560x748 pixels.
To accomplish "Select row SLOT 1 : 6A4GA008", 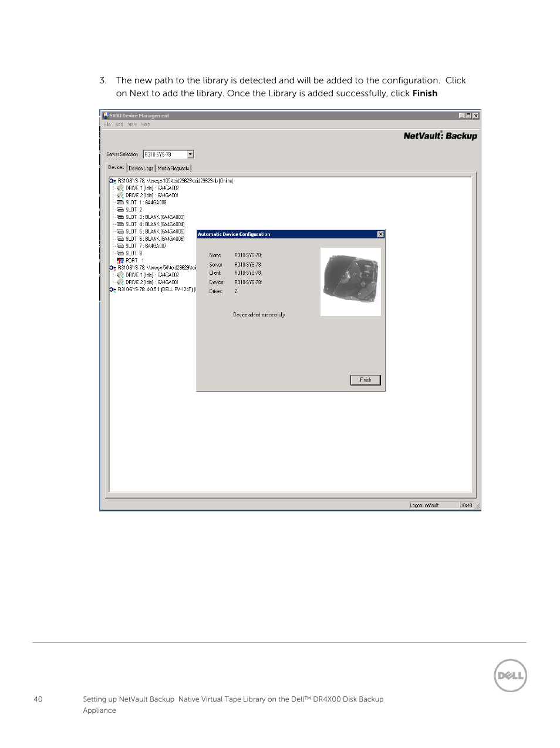I will coord(146,203).
